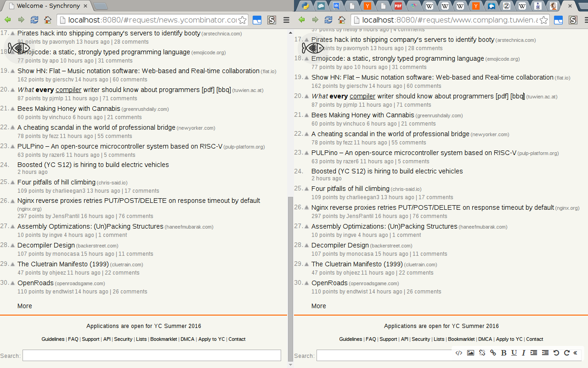Open new tab button in left window
Screen dimensions: 588x368
(x=101, y=6)
